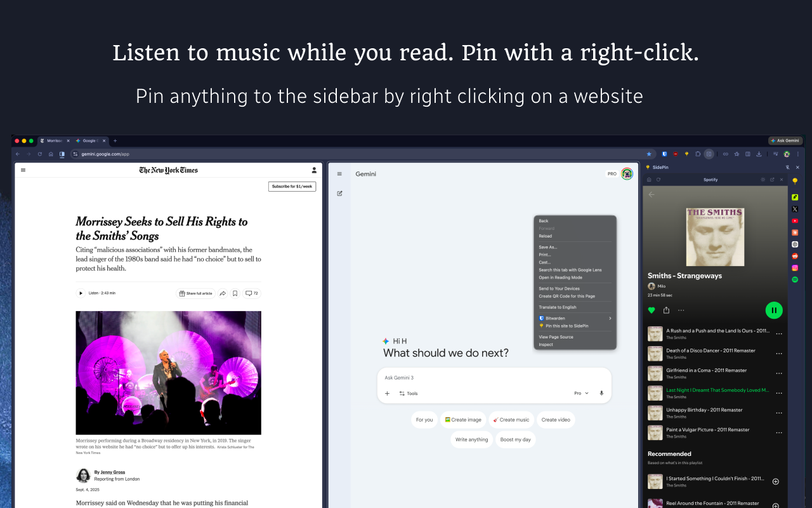The width and height of the screenshot is (812, 508).
Task: Click Share full article on NYT
Action: click(195, 293)
